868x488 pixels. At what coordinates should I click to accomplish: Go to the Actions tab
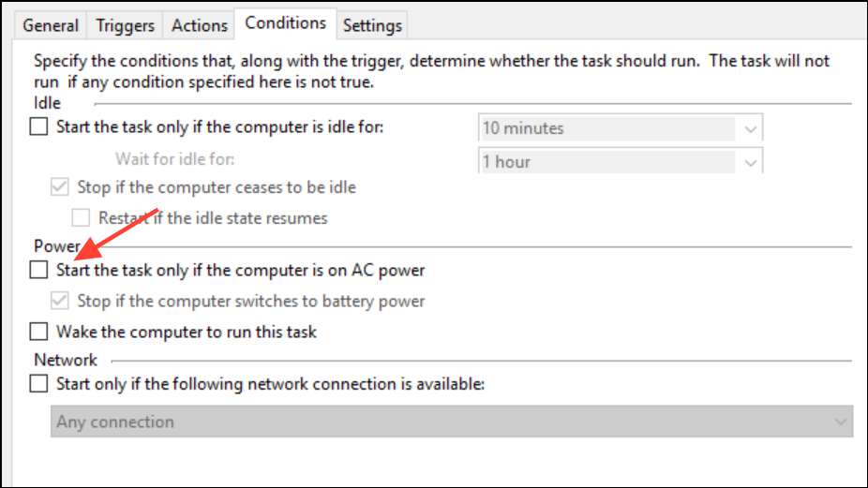[x=200, y=25]
